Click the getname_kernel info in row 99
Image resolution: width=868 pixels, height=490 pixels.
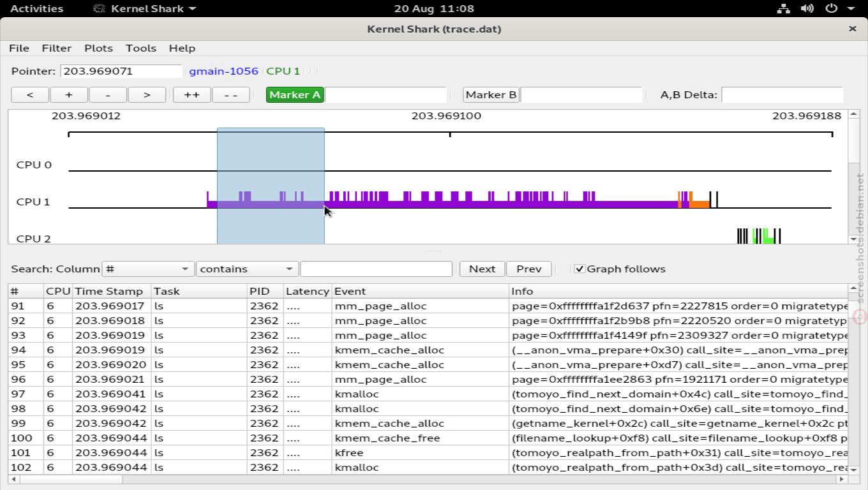[679, 423]
